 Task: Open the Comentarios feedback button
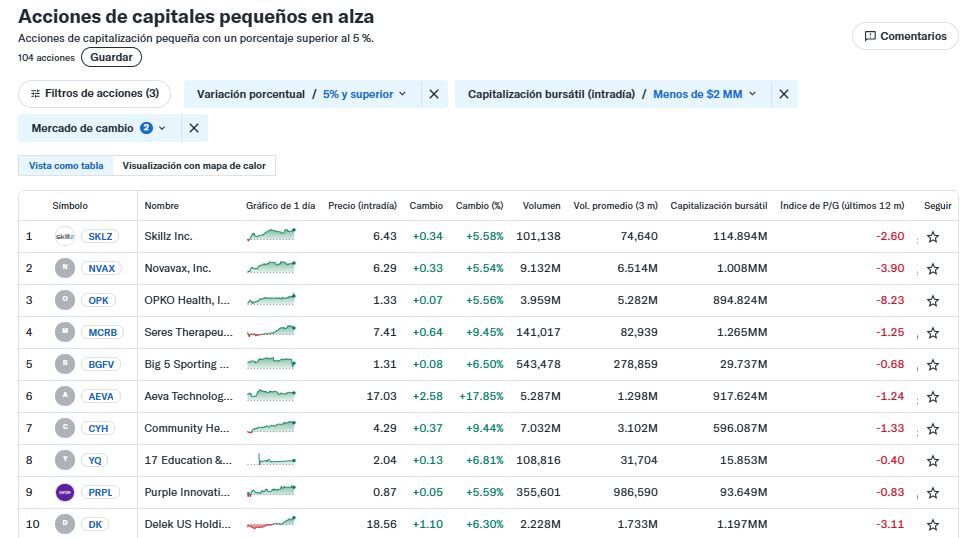(x=905, y=36)
